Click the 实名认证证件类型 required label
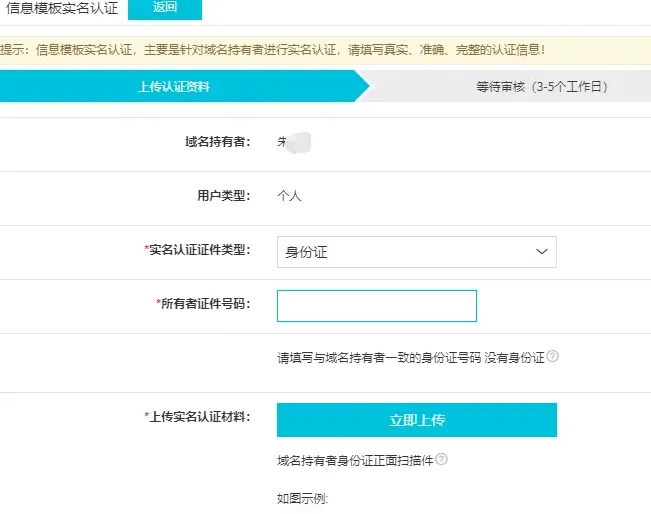 click(x=198, y=250)
